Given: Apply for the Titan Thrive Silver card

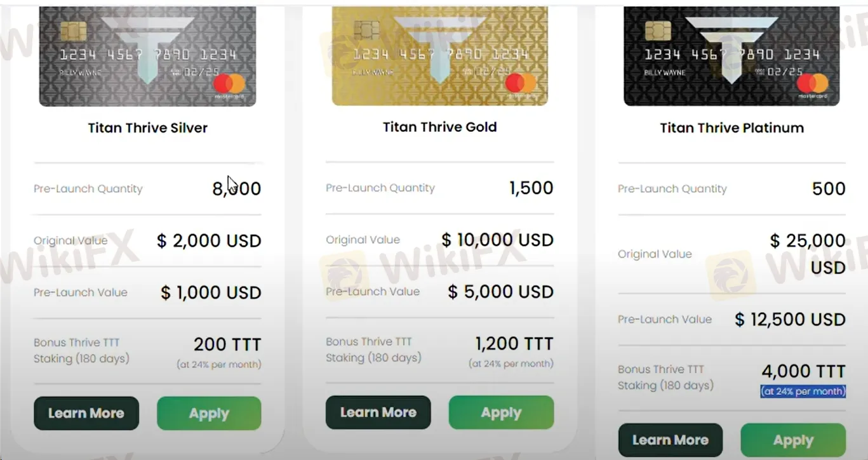Looking at the screenshot, I should (209, 414).
